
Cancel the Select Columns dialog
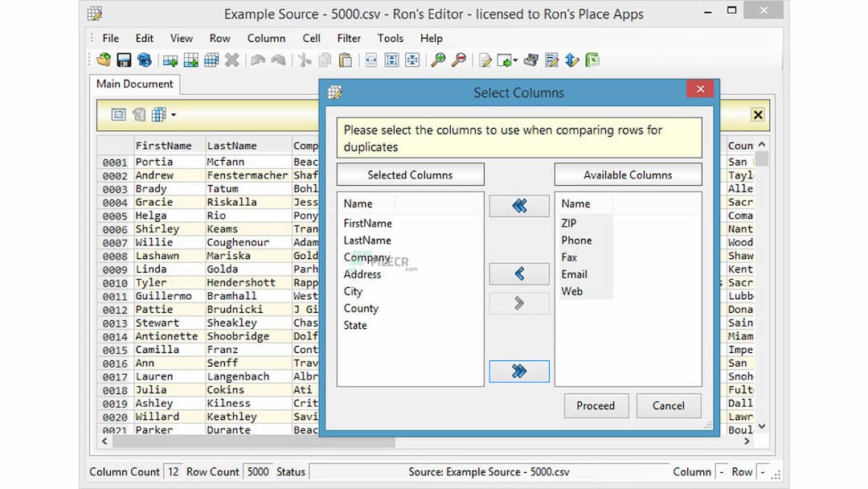point(669,405)
